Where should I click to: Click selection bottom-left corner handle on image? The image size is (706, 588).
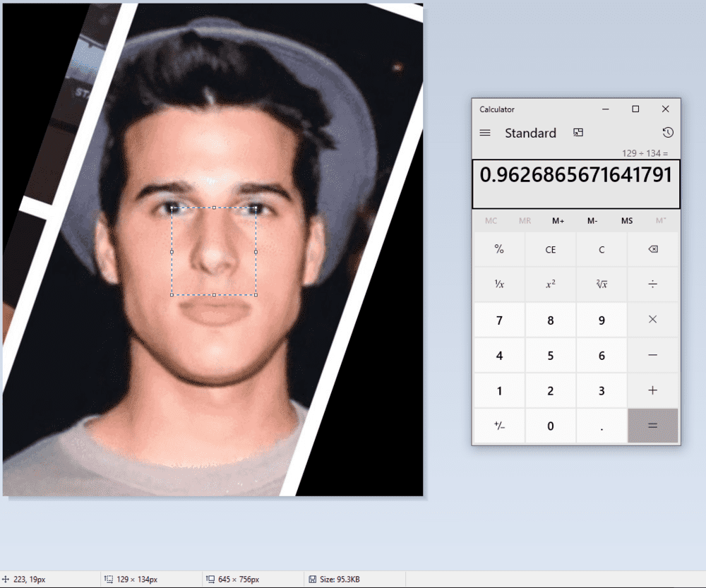[x=172, y=295]
